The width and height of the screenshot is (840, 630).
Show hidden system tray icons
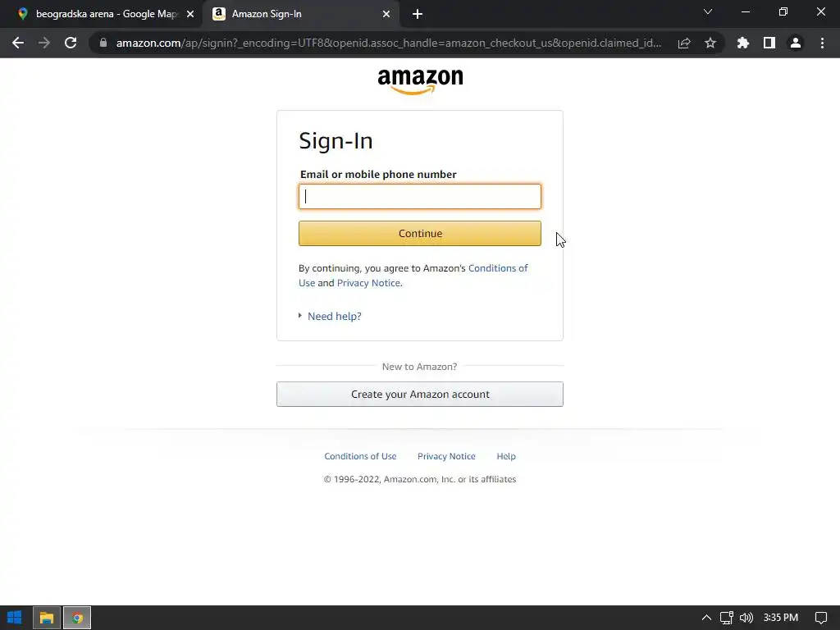click(x=706, y=618)
